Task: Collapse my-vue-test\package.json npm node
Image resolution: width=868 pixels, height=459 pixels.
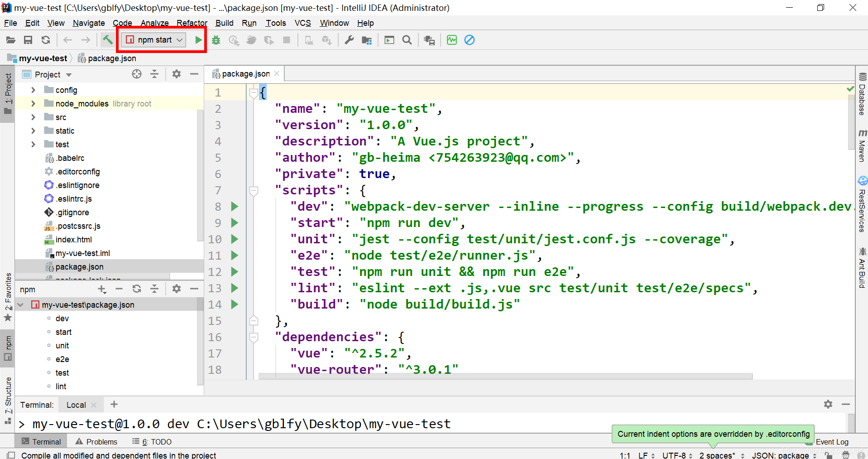Action: point(21,305)
